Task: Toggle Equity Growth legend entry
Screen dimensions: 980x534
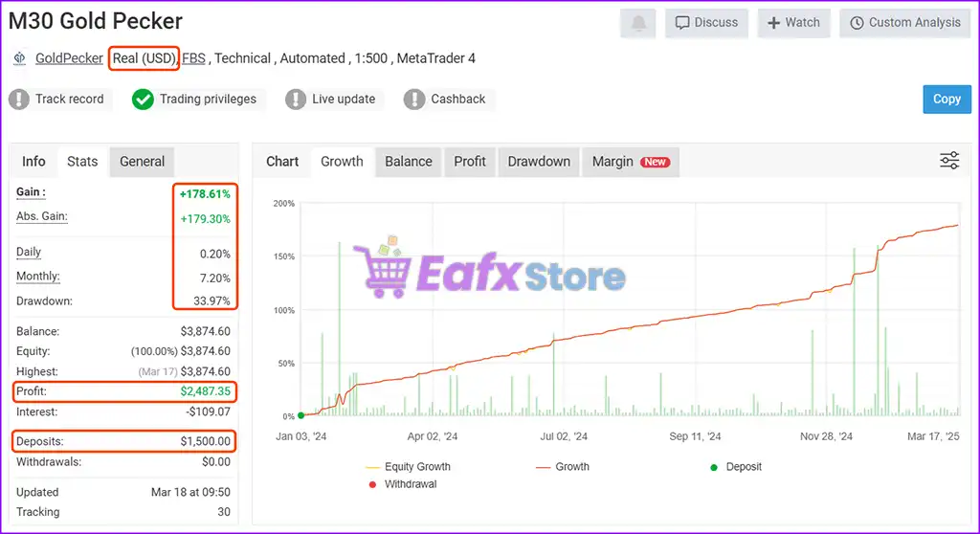Action: click(408, 466)
